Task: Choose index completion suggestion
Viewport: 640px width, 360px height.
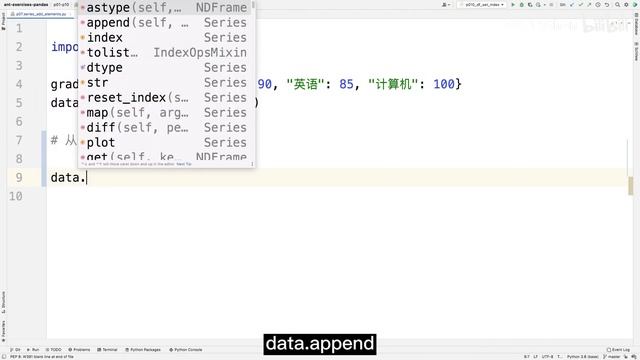Action: 164,38
